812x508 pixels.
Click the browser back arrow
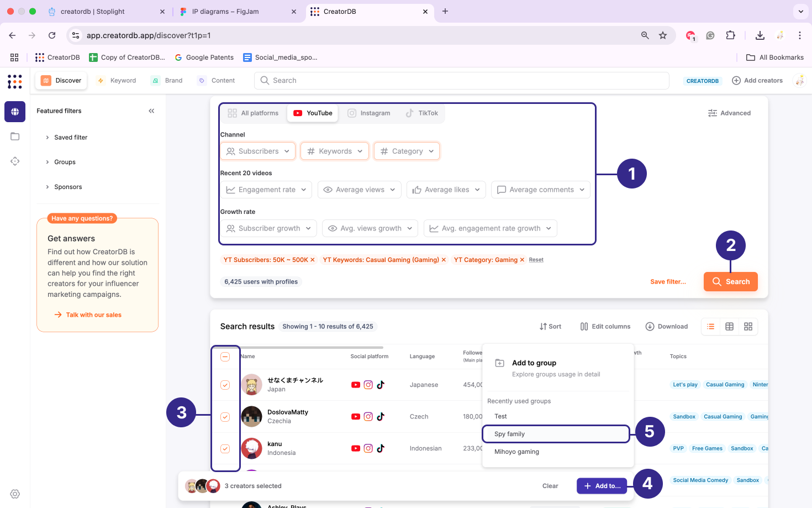coord(12,35)
